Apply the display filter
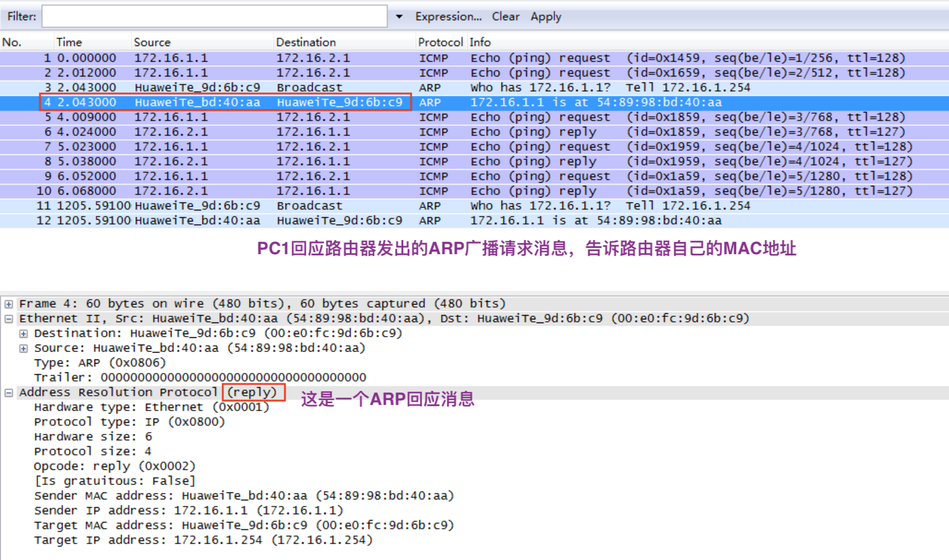This screenshot has height=560, width=949. (x=546, y=17)
